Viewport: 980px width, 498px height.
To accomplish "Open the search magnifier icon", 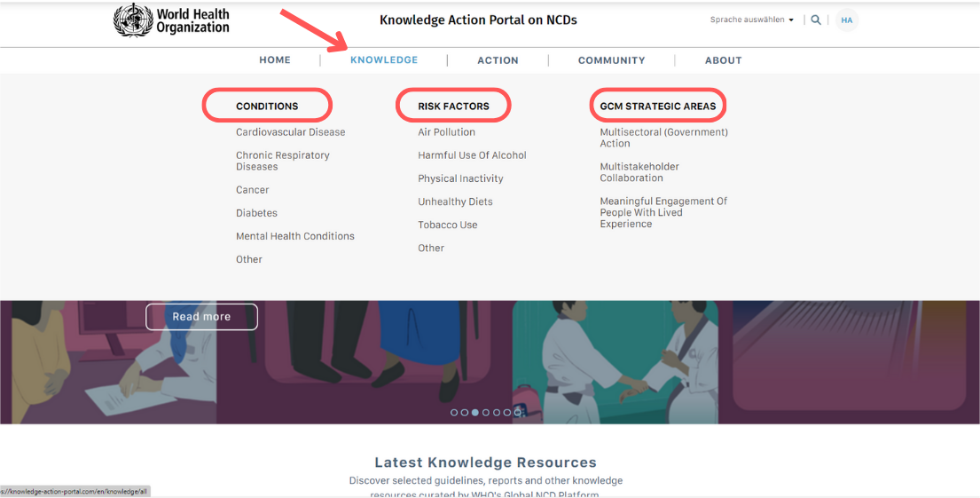I will [x=816, y=20].
